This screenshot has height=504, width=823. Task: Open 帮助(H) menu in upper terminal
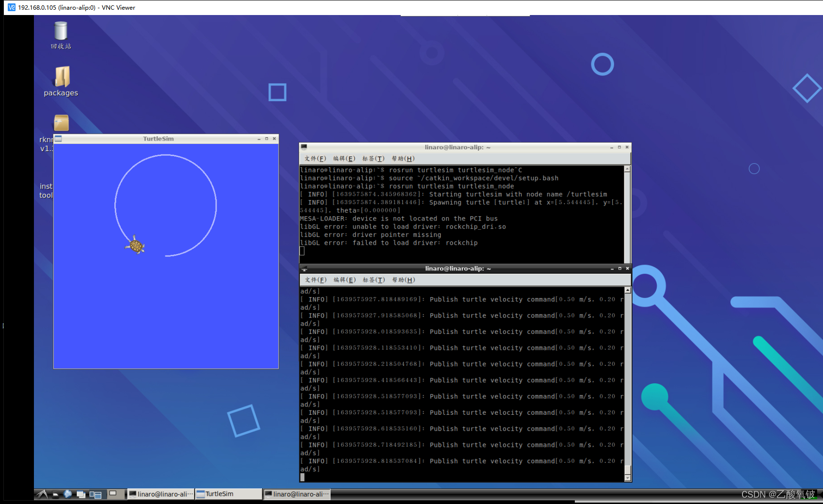(403, 158)
